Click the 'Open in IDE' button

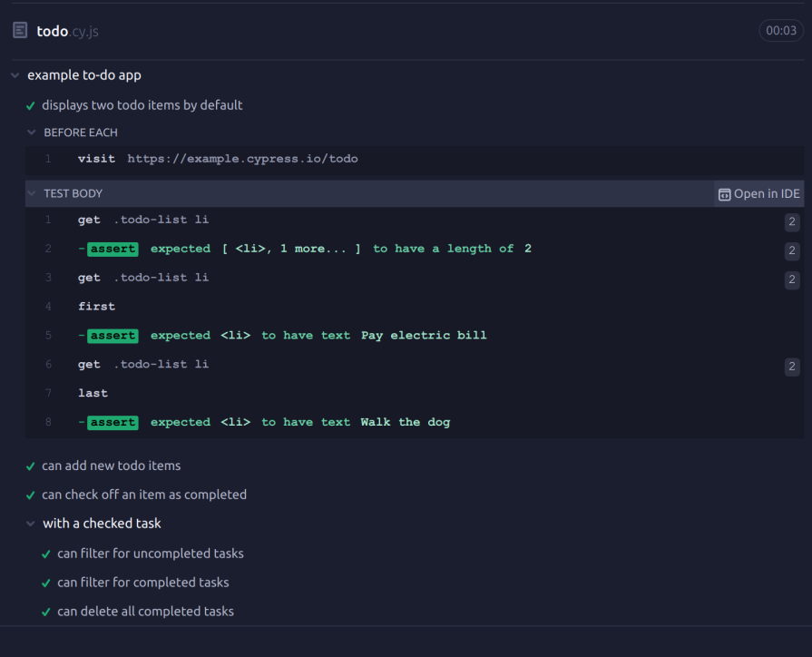point(758,193)
